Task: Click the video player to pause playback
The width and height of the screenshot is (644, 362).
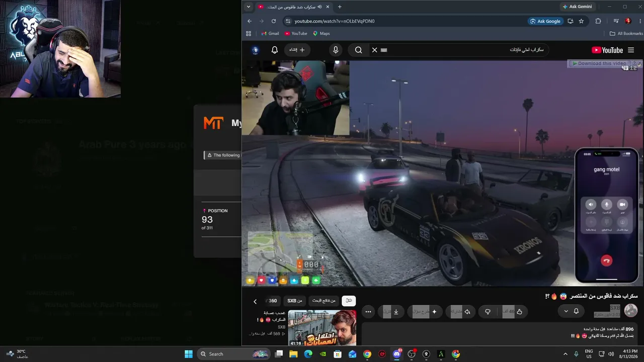Action: pos(442,173)
